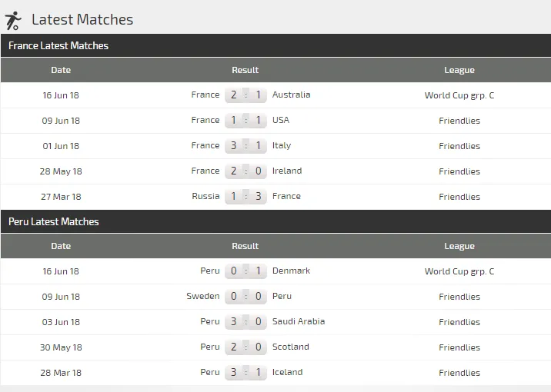Screen dimensions: 551x392
Task: Click Iceland in the 28 Mar 18 match
Action: 288,372
